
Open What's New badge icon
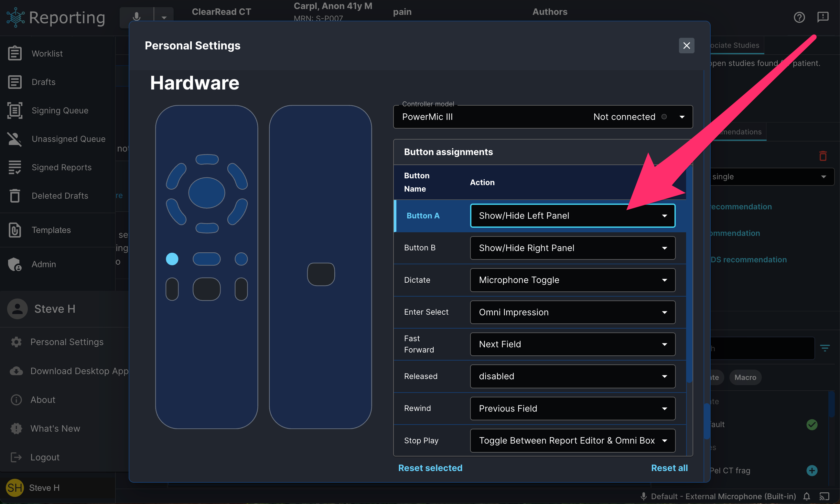coord(16,429)
